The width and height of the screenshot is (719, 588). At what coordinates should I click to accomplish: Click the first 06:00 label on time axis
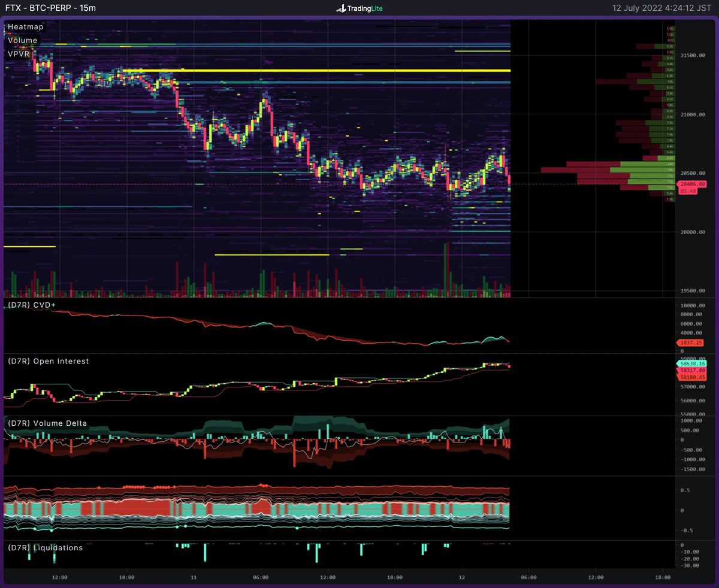[x=260, y=578]
